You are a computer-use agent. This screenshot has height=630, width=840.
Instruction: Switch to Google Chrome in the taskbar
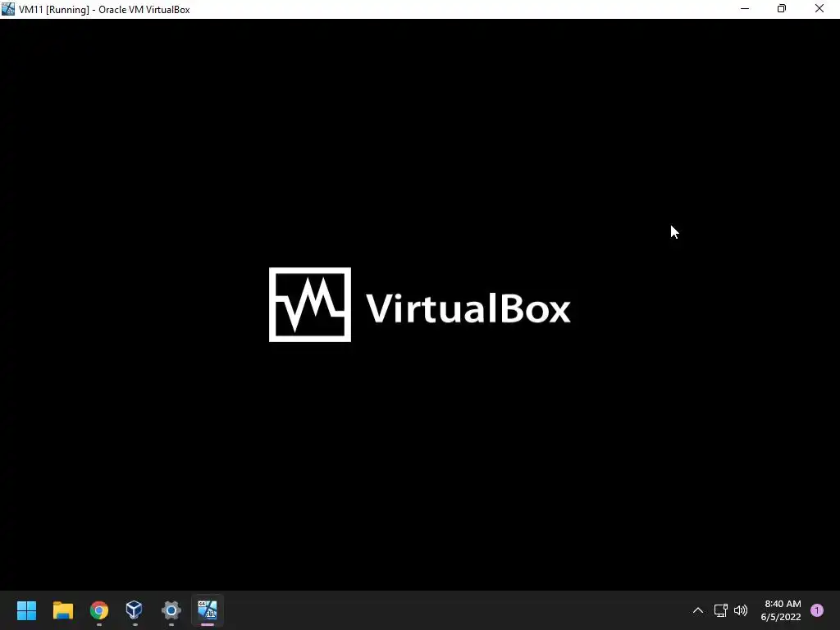[99, 609]
